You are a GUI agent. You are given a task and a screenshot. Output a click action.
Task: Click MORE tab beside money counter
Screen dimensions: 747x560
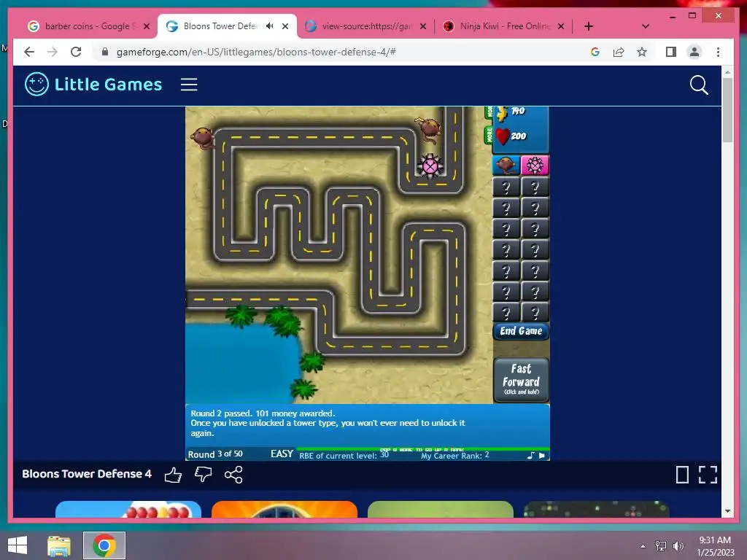[x=488, y=112]
